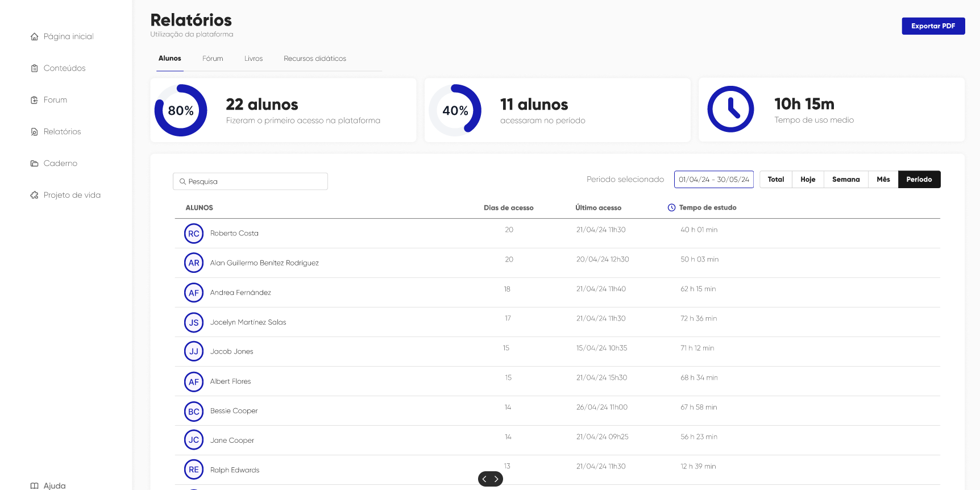
Task: Click the Projeto de vida puzzle icon
Action: tap(34, 196)
